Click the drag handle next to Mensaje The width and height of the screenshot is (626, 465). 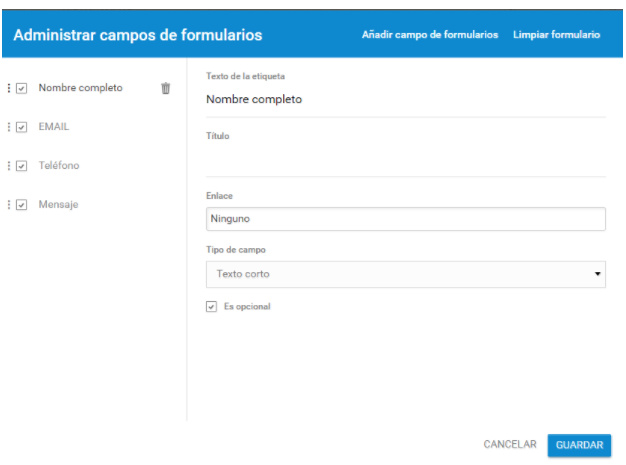[9, 204]
